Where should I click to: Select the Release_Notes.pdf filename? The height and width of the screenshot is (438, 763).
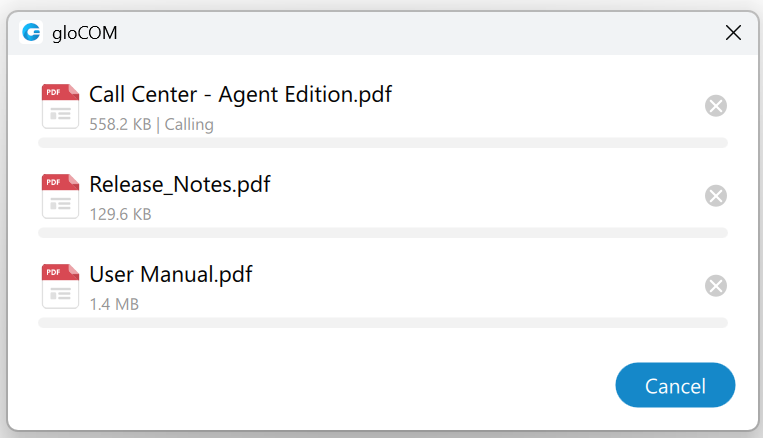[x=180, y=185]
